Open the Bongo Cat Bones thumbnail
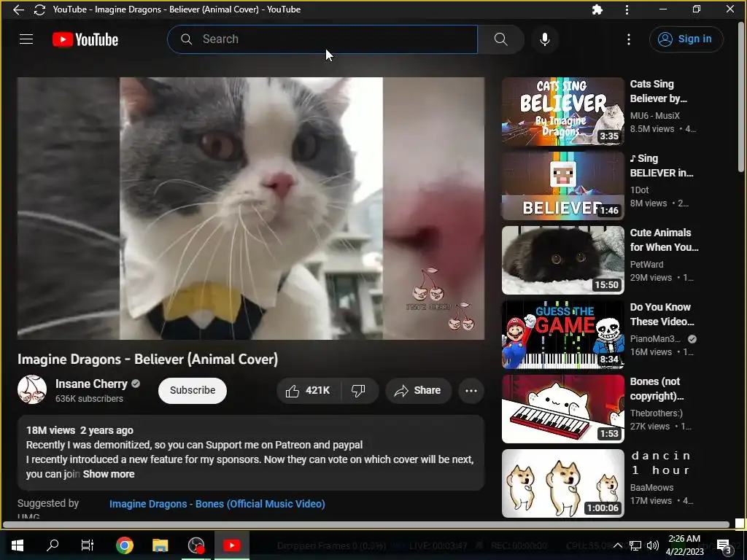Viewport: 747px width, 560px height. (562, 408)
